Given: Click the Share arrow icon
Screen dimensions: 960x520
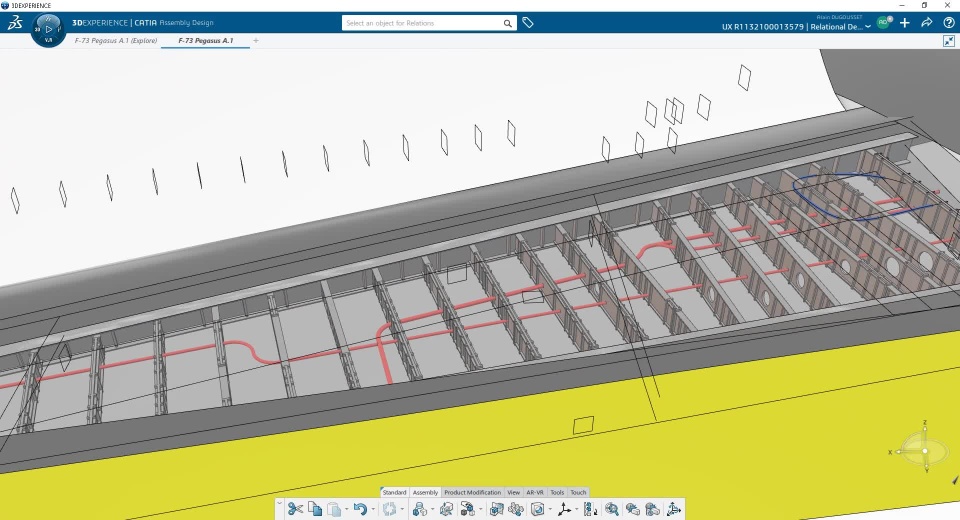Looking at the screenshot, I should point(926,23).
